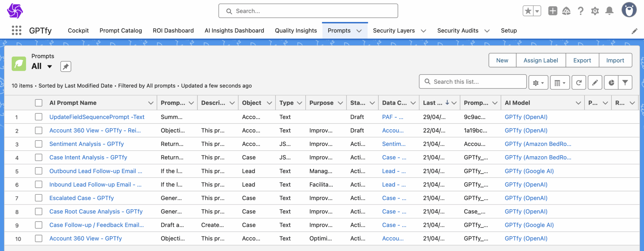Open GPTfy (Amazon BedRo... link for Sentiment Analysis
Viewport: 644px width, 251px height.
538,144
